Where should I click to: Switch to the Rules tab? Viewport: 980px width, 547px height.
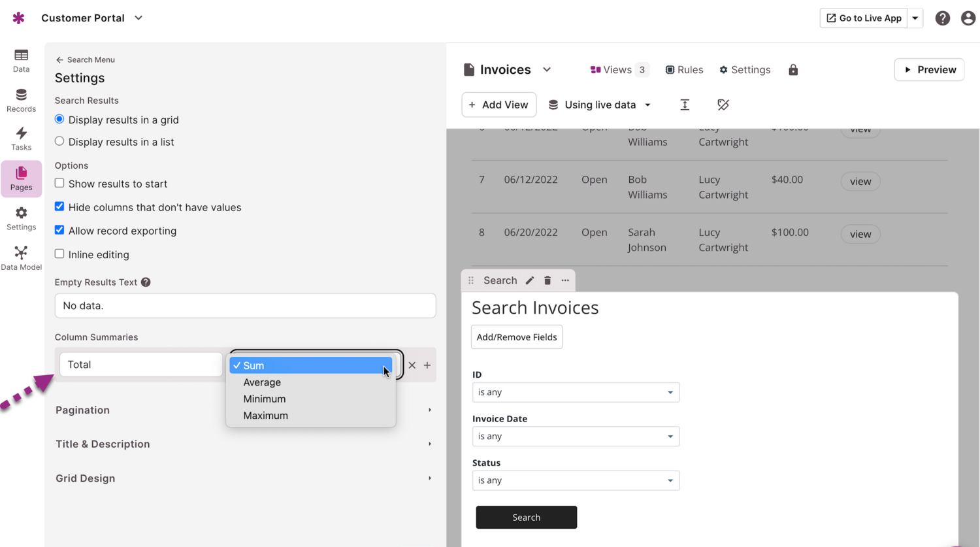click(684, 70)
